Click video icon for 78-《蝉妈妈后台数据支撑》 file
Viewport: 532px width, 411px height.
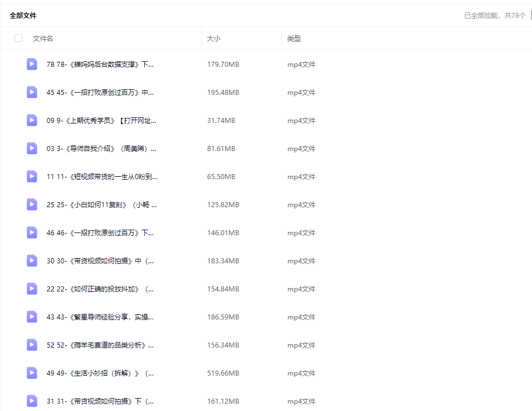coord(32,64)
